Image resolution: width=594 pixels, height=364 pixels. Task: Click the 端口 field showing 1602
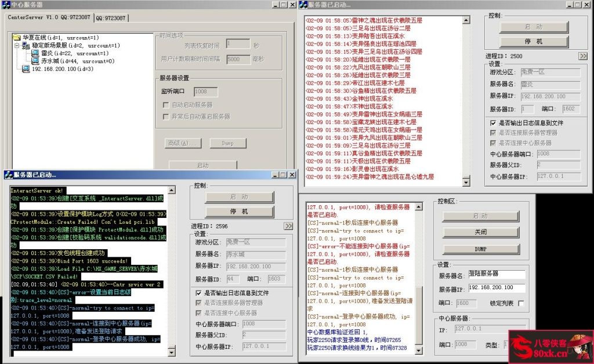pos(571,109)
